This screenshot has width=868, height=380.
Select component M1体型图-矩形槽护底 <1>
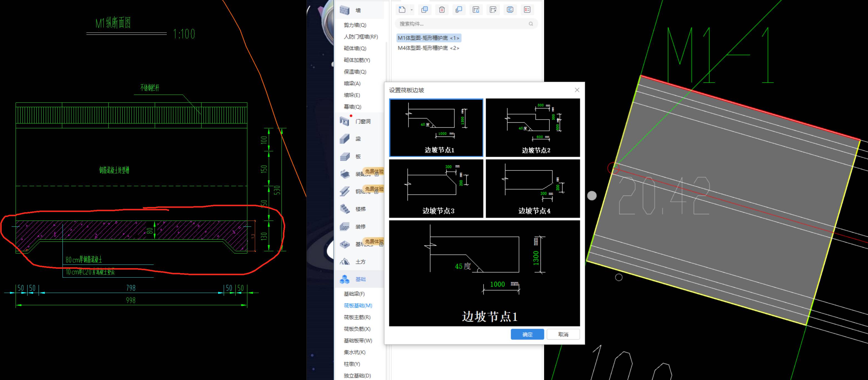pos(428,38)
